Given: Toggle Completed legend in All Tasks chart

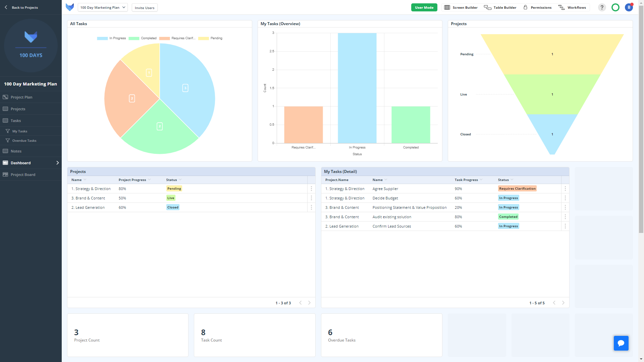Looking at the screenshot, I should [x=149, y=38].
